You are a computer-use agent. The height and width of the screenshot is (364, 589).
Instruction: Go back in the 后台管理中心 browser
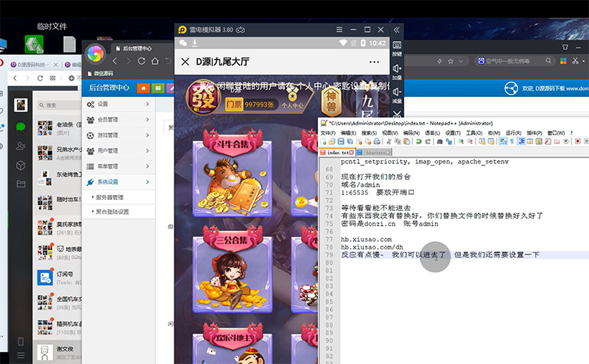pyautogui.click(x=115, y=61)
